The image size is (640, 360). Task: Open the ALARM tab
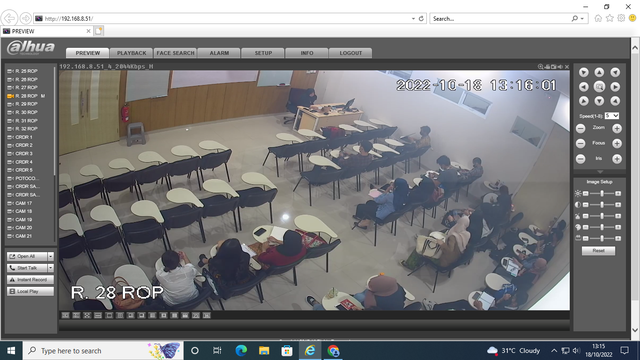point(219,53)
